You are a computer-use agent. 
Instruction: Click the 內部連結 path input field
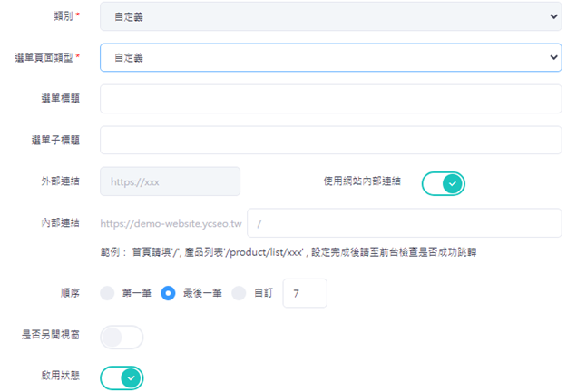click(x=404, y=223)
